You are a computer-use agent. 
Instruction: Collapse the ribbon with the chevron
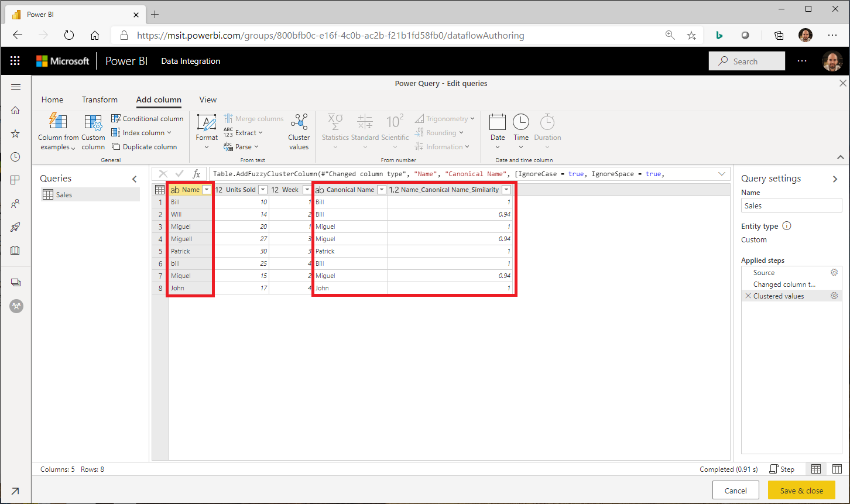(x=841, y=157)
